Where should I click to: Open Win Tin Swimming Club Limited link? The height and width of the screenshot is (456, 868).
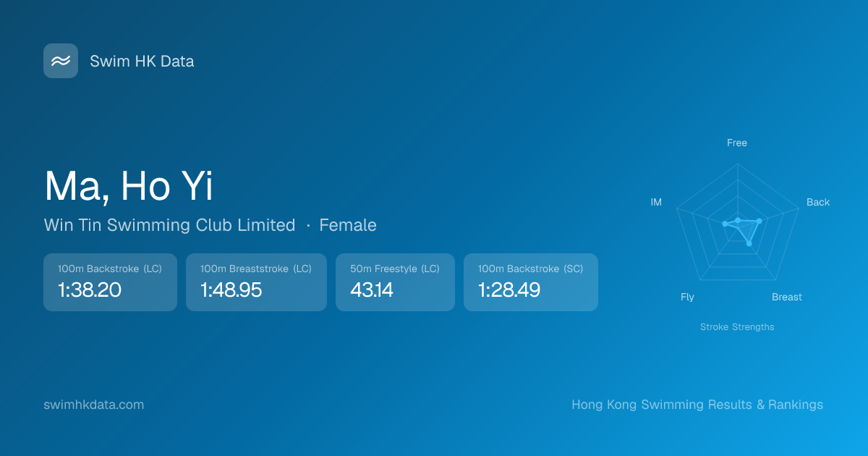tap(169, 225)
